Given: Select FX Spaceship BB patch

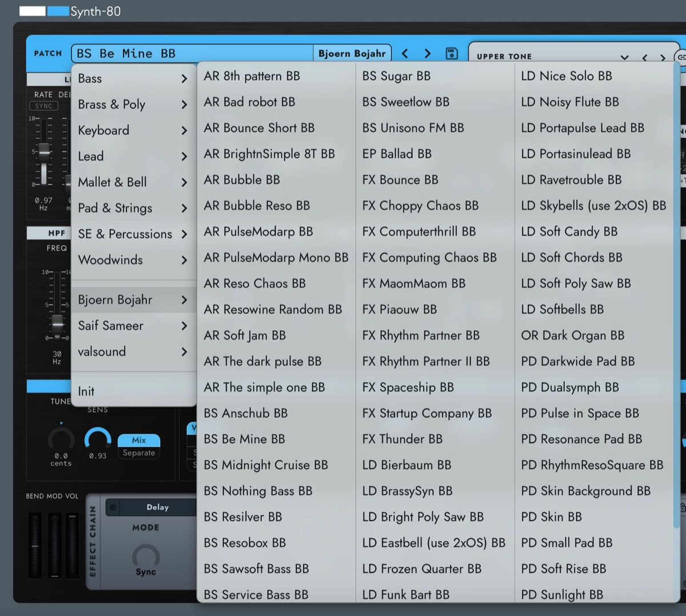Looking at the screenshot, I should click(434, 387).
